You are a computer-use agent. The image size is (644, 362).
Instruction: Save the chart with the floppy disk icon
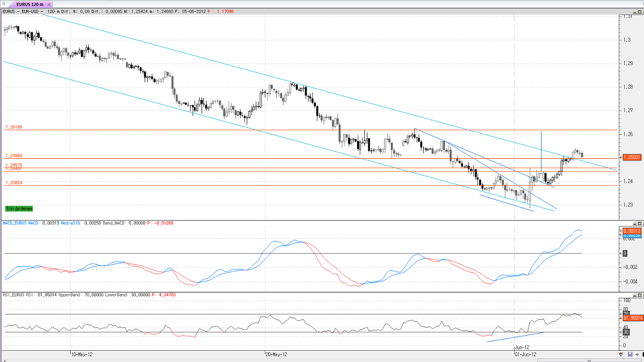[629, 355]
